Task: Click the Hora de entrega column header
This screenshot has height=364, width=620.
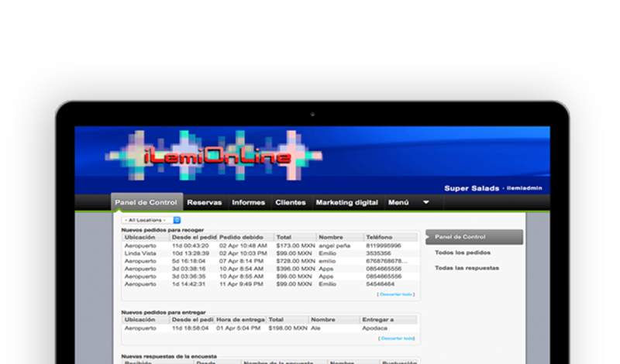Action: tap(240, 319)
